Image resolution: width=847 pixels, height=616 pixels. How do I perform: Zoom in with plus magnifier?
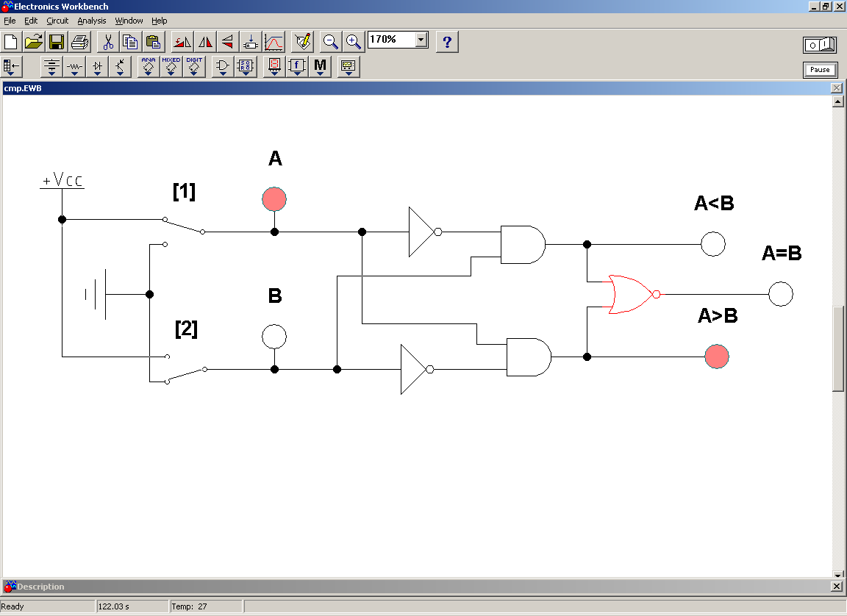click(x=353, y=42)
